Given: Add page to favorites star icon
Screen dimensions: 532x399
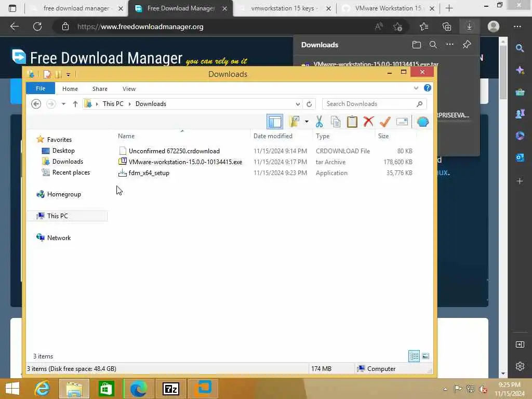Looking at the screenshot, I should coord(397,26).
